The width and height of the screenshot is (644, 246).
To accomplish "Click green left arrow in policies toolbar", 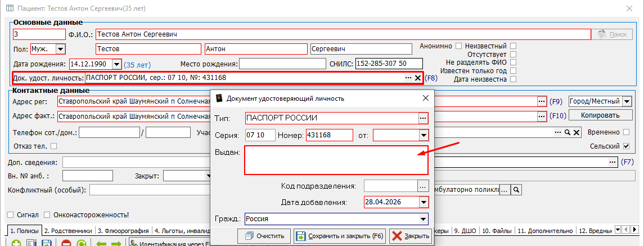I will click(x=101, y=243).
